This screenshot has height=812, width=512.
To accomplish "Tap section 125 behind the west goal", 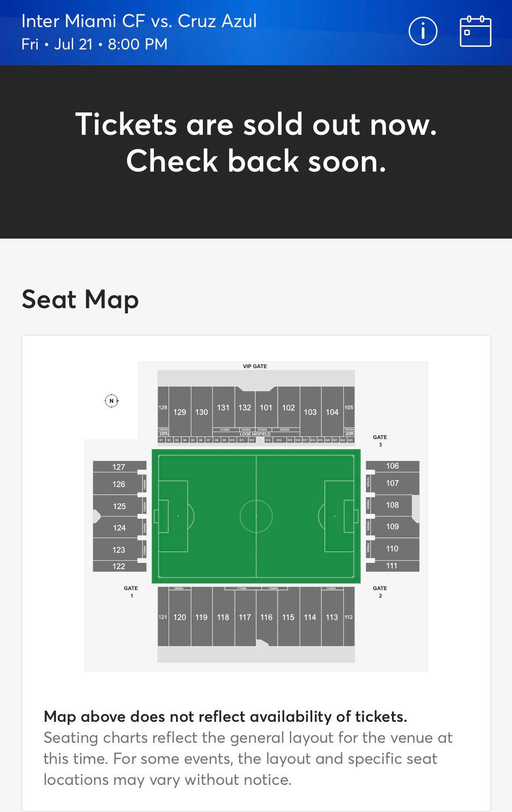I will click(119, 506).
